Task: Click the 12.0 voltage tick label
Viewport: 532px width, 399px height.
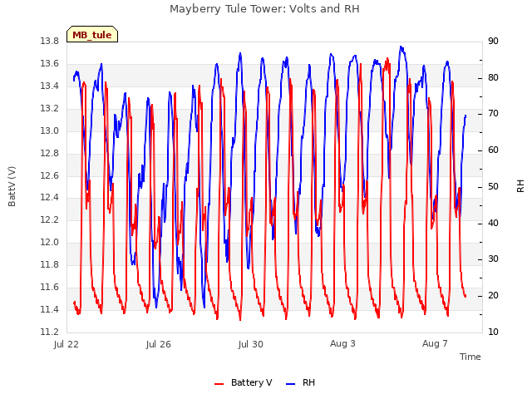Action: [x=50, y=242]
